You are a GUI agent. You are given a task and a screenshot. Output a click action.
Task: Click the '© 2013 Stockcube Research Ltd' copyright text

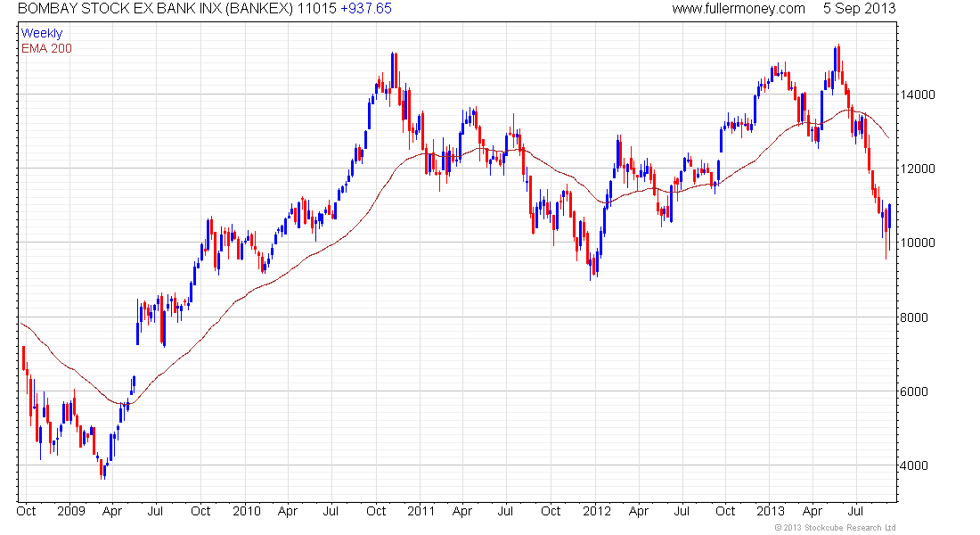click(x=835, y=528)
